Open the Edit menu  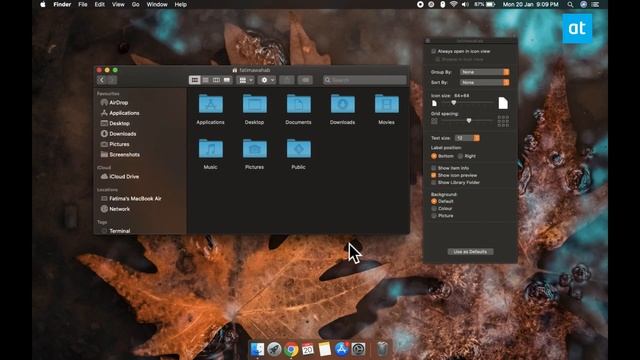(x=100, y=4)
